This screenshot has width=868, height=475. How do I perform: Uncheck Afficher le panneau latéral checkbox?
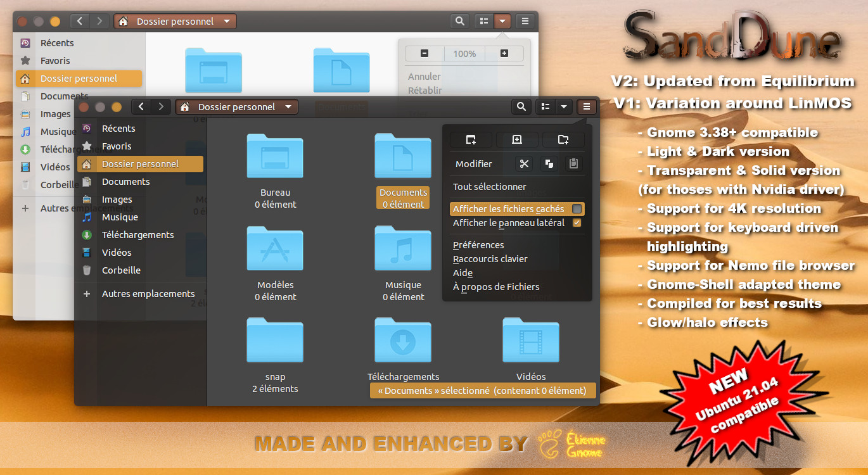[x=577, y=223]
